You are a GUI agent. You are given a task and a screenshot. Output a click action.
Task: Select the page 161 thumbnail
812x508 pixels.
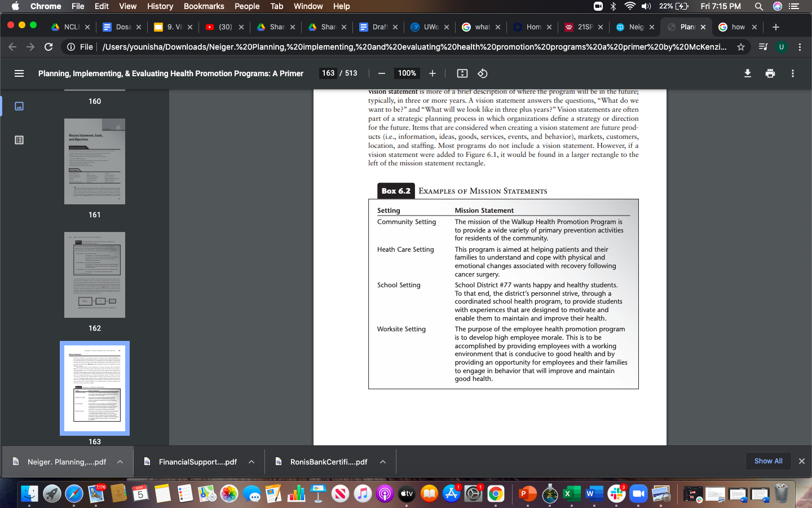(x=95, y=161)
